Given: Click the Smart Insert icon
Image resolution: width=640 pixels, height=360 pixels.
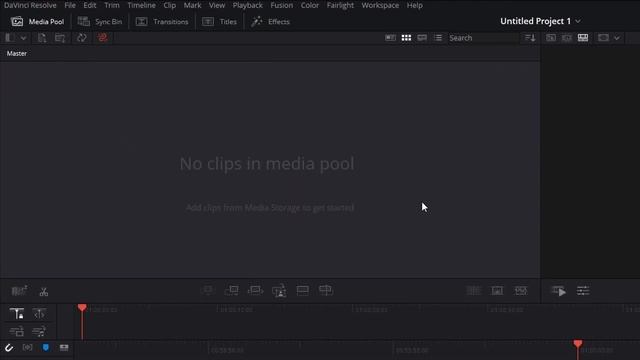Looking at the screenshot, I should click(208, 291).
